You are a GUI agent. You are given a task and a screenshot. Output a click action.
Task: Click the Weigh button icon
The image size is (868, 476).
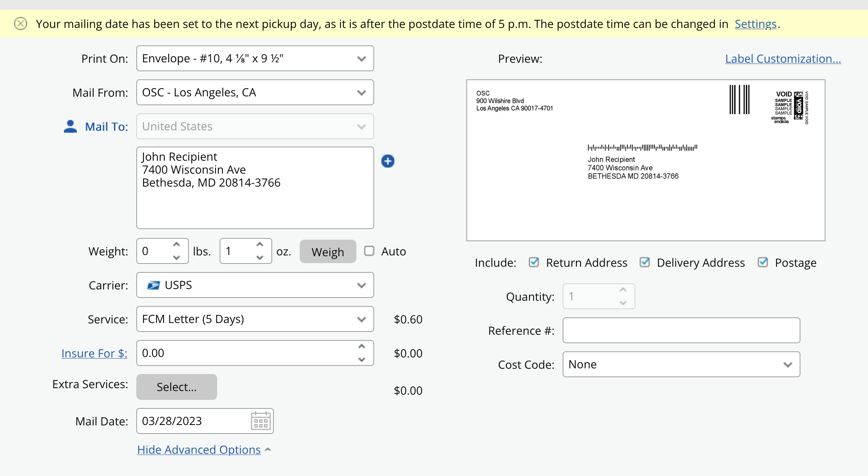click(327, 251)
